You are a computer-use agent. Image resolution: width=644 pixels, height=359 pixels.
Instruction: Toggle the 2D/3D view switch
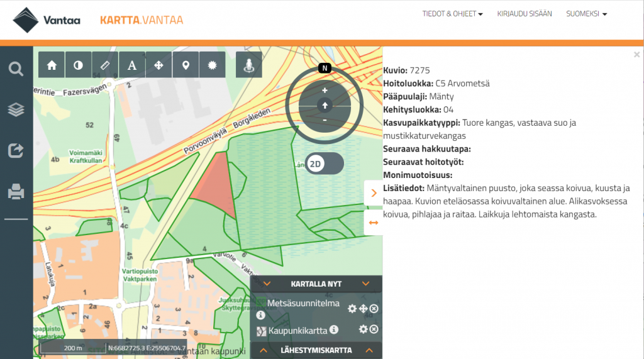point(325,163)
